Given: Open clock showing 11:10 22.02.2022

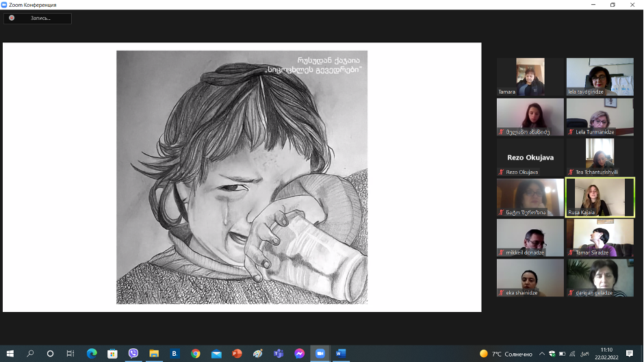Looking at the screenshot, I should 606,354.
